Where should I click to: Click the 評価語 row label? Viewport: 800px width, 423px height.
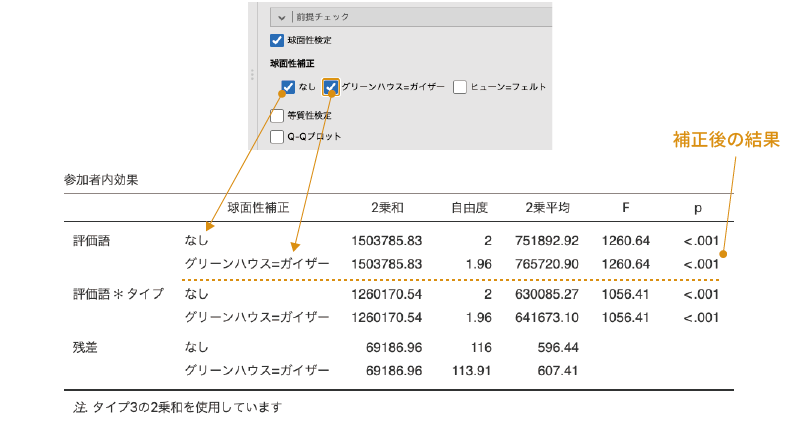(93, 240)
